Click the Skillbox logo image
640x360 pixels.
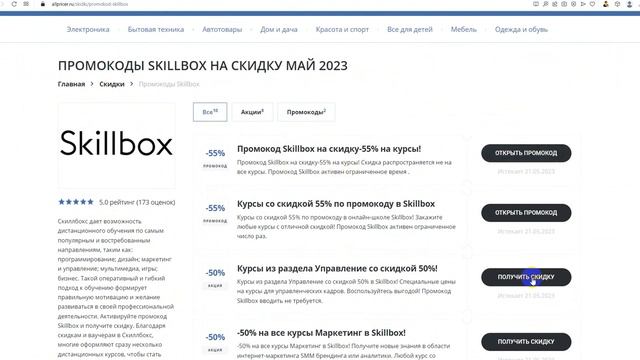coord(116,144)
